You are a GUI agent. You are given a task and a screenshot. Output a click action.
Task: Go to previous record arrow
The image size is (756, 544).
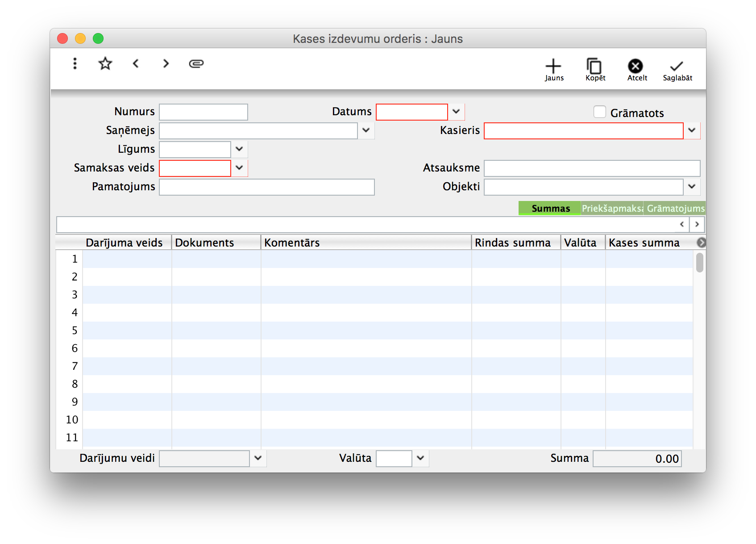point(136,64)
